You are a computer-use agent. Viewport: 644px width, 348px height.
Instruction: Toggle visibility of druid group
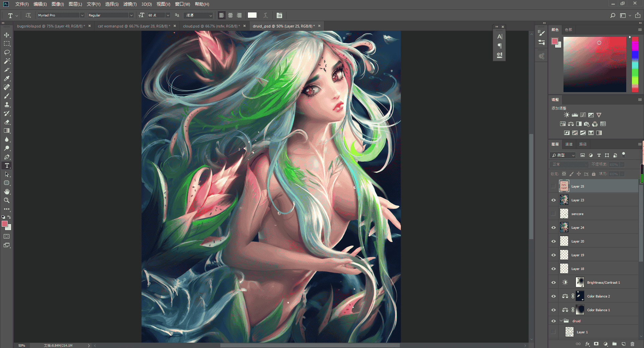point(553,321)
